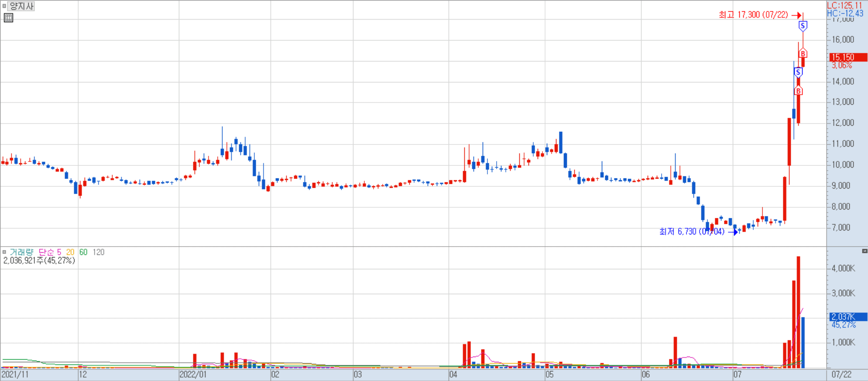This screenshot has width=868, height=381.
Task: Click the 13,000 price axis label
Action: pos(843,102)
